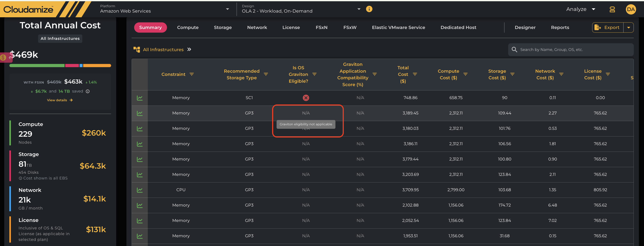This screenshot has height=246, width=644.
Task: Expand the All Infrastructures double chevron
Action: (x=189, y=49)
